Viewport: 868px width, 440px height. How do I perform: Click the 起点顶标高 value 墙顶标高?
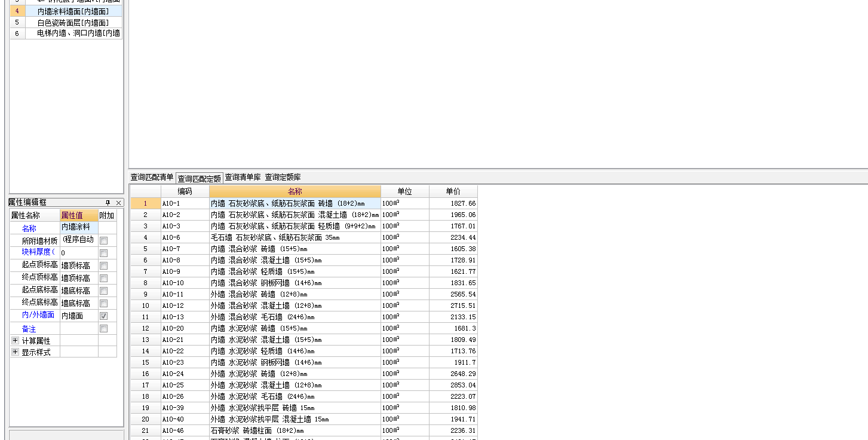[79, 265]
